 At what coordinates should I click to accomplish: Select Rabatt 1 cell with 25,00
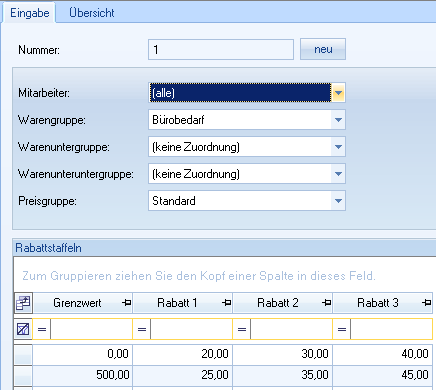pos(183,375)
